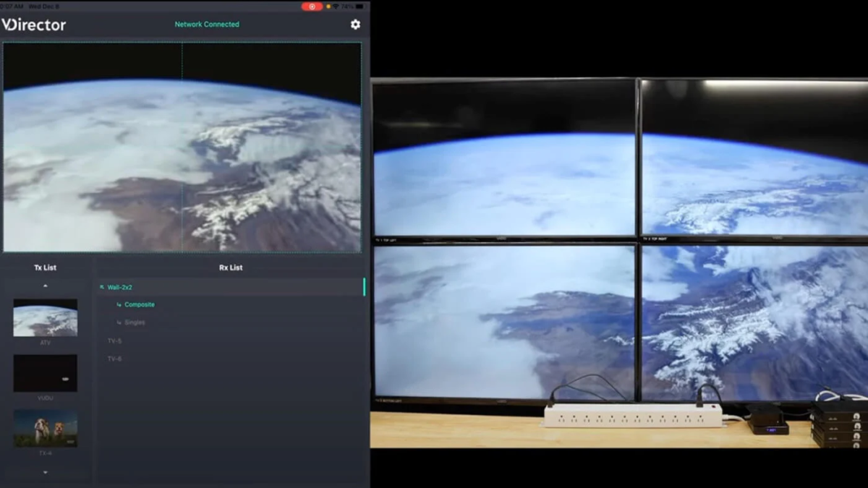Click the Rx List header
The width and height of the screenshot is (868, 488).
tap(231, 267)
